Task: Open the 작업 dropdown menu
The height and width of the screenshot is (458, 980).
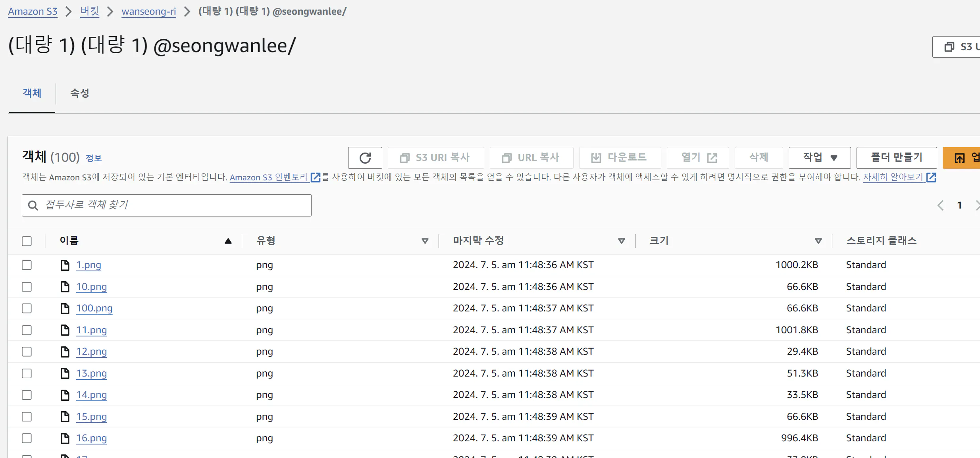Action: point(819,158)
